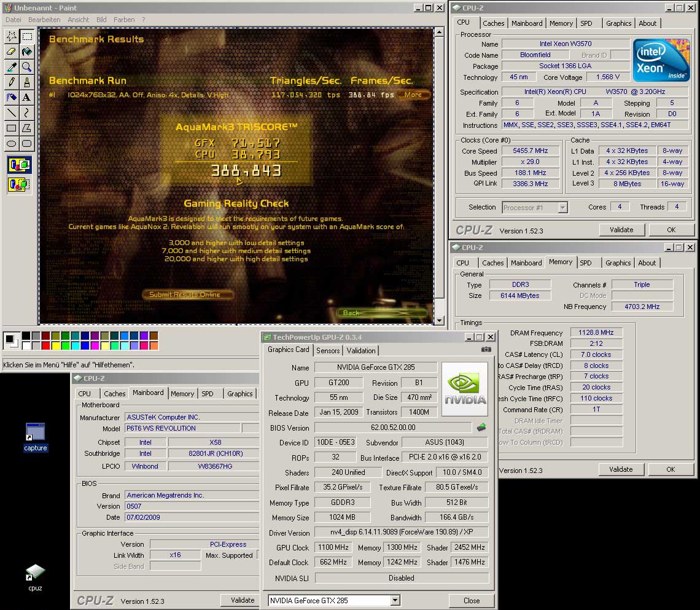
Task: Select the Text tool (A) in Paint
Action: coord(27,97)
